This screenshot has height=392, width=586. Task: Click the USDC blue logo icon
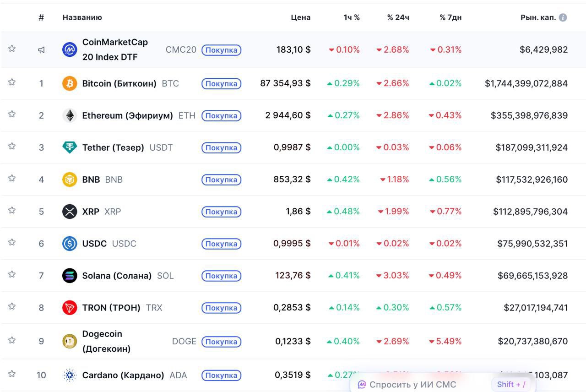70,244
